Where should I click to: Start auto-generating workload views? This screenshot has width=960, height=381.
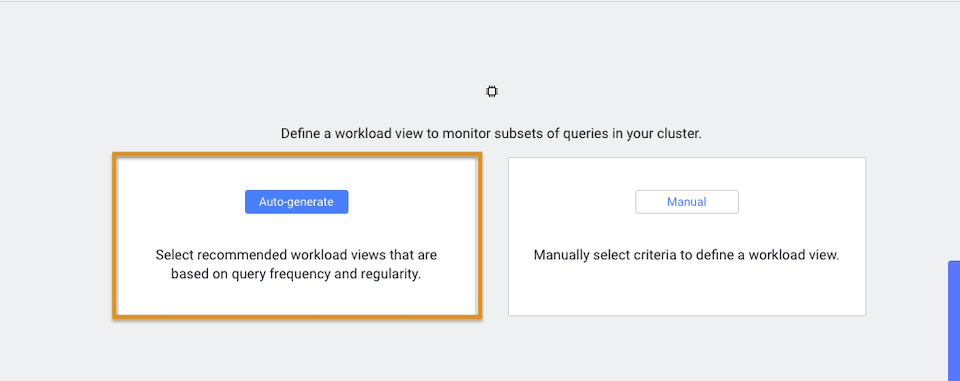point(296,202)
